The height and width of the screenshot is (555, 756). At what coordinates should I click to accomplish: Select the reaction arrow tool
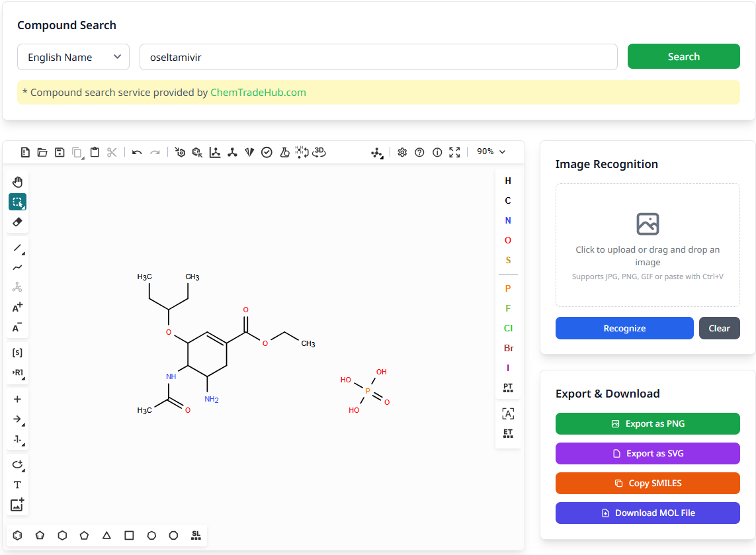pos(17,419)
